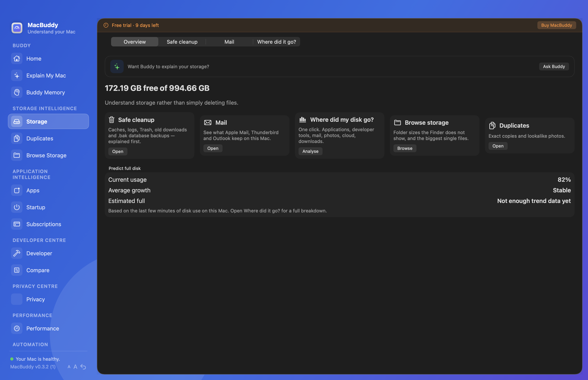Click the Startup power icon
The width and height of the screenshot is (588, 380).
[17, 207]
